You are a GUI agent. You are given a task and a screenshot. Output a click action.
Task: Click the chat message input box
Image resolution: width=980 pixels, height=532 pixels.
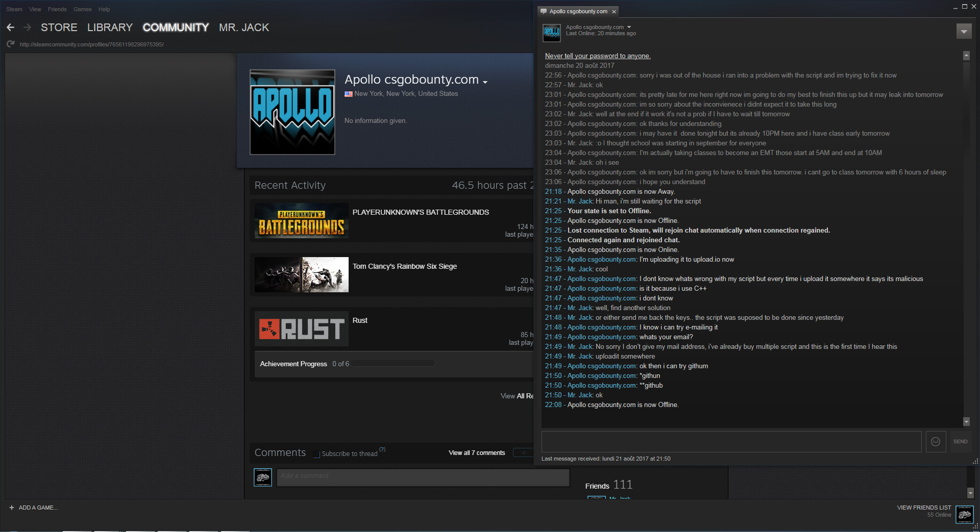(731, 442)
